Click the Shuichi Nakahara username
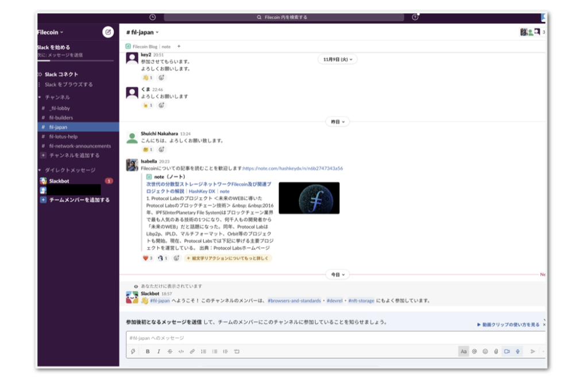This screenshot has width=588, height=379. pyautogui.click(x=160, y=133)
